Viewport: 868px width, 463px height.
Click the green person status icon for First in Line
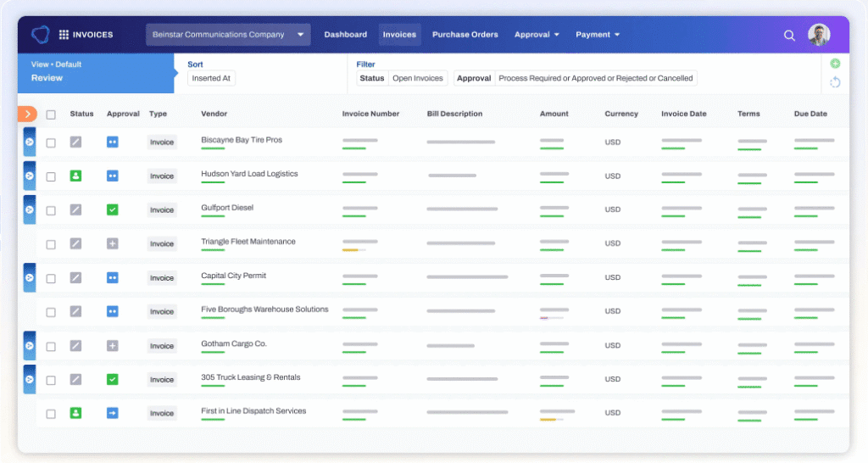pos(75,413)
